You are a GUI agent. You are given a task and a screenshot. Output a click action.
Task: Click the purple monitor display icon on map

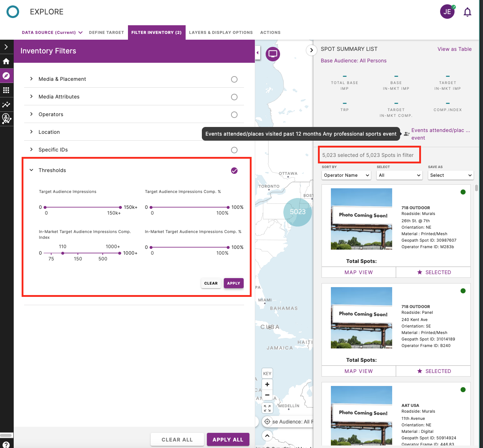click(273, 54)
